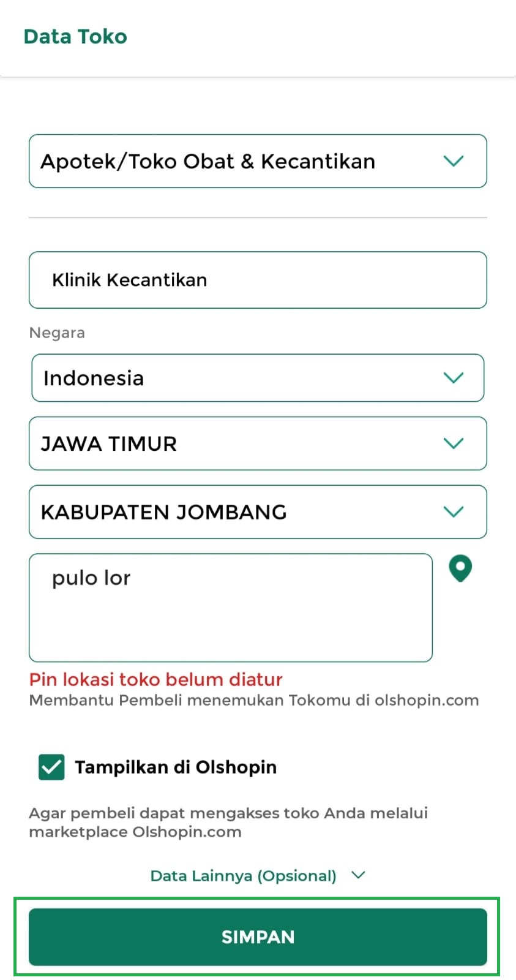The image size is (516, 980).
Task: Click the Membantu Pembeli menemukan Tokomu helper text
Action: click(x=254, y=700)
